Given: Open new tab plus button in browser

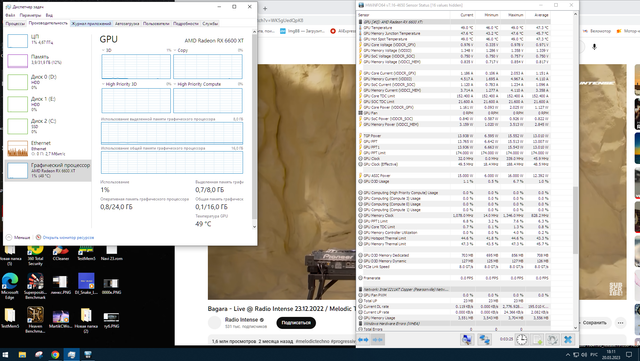Looking at the screenshot, I should click(265, 8).
